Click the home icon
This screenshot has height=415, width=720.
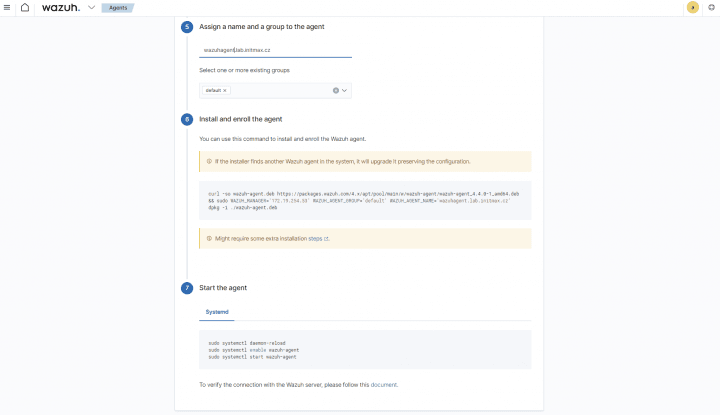[25, 7]
